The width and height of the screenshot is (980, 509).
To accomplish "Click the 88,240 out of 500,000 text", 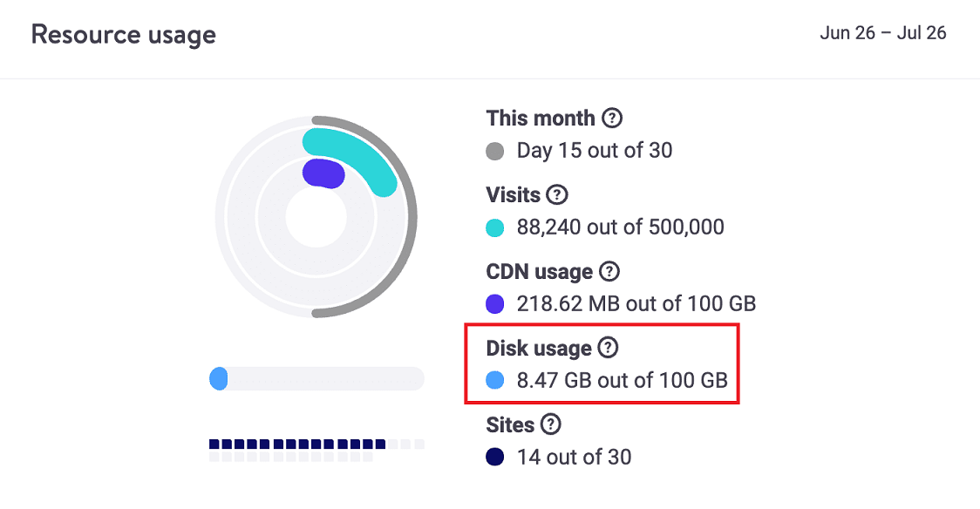I will point(620,228).
